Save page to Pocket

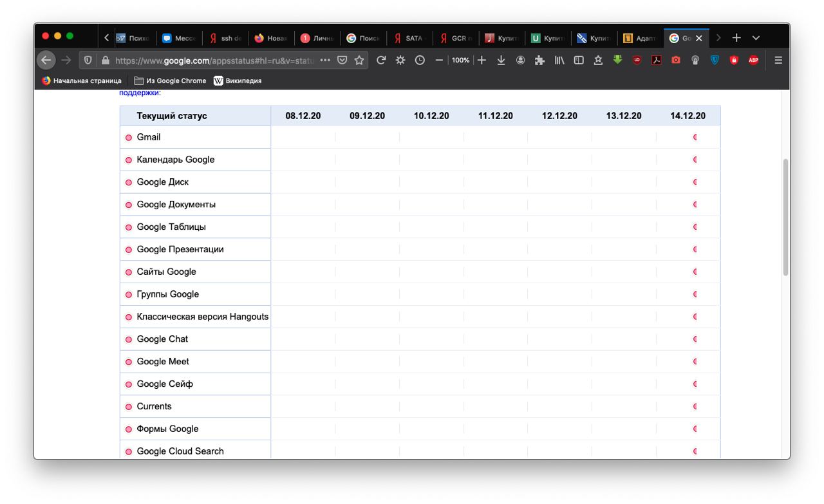[x=342, y=61]
